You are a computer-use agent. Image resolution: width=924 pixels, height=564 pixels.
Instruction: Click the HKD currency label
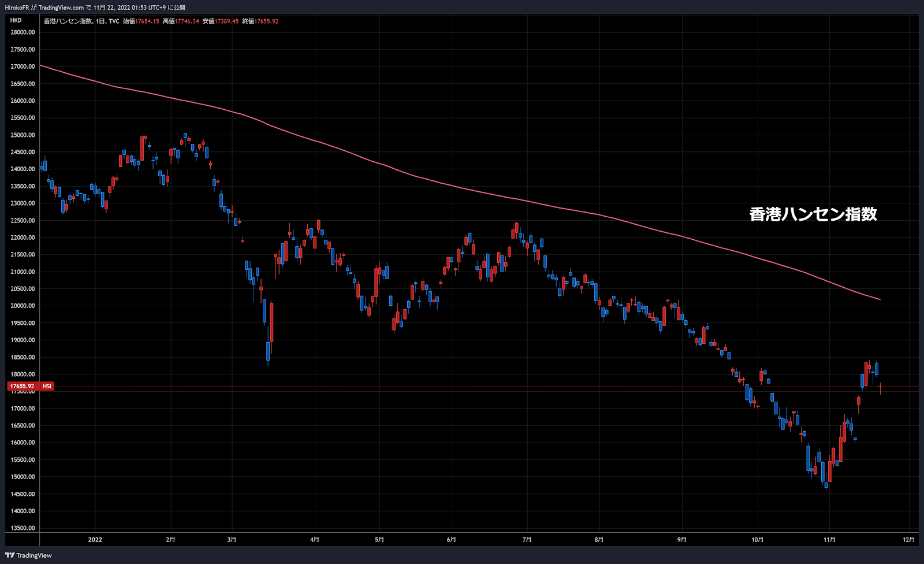pos(16,20)
